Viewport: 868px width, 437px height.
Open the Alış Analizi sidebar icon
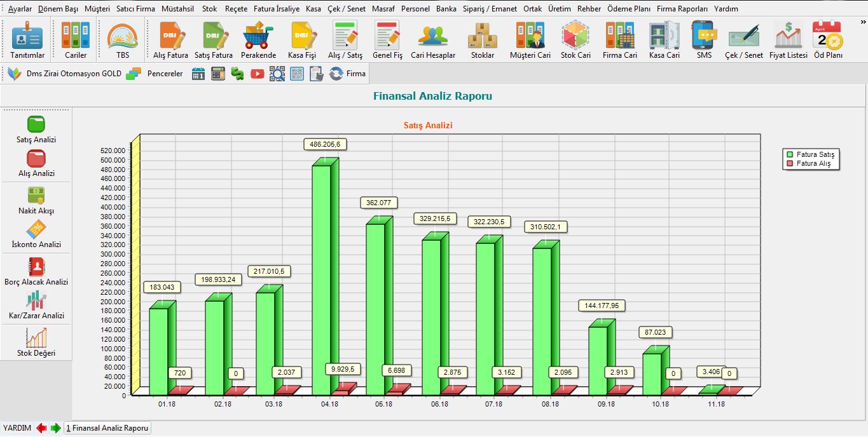point(36,158)
